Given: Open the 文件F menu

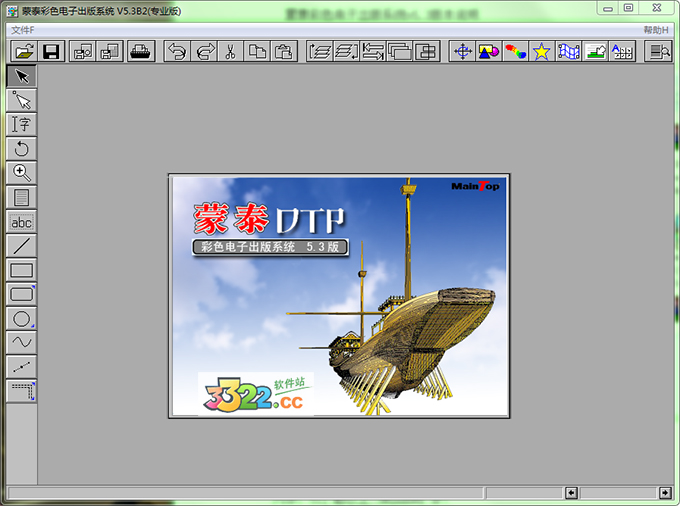Looking at the screenshot, I should click(x=22, y=30).
